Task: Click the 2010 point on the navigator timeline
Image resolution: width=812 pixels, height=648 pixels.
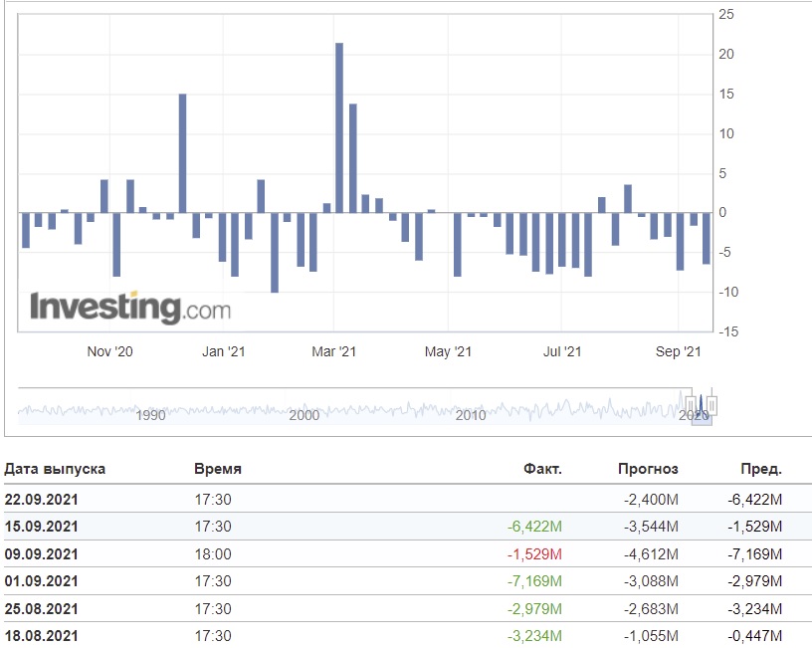Action: [x=471, y=415]
